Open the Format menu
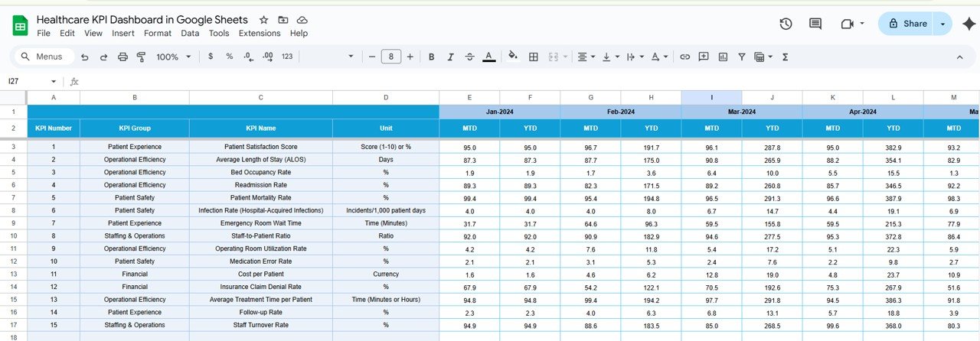This screenshot has width=980, height=341. coord(158,33)
